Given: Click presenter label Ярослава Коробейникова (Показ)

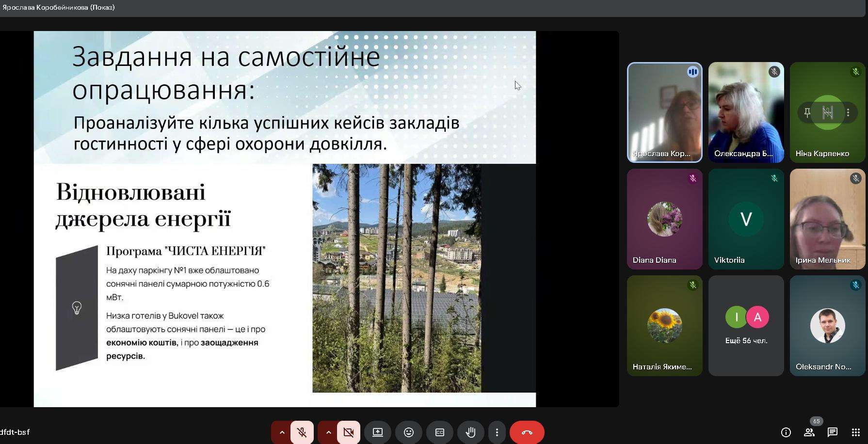Looking at the screenshot, I should 59,7.
